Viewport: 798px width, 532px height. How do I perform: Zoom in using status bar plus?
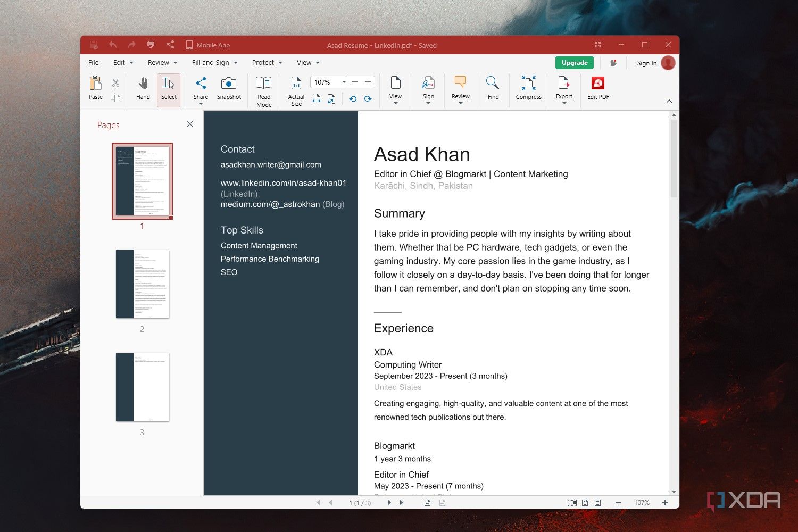click(665, 503)
